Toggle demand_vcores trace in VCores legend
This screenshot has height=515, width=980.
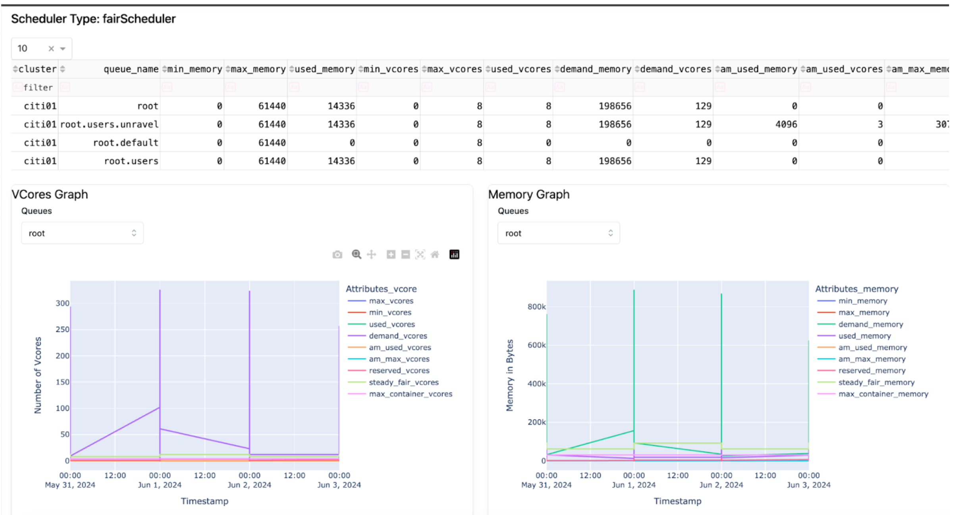click(x=387, y=336)
